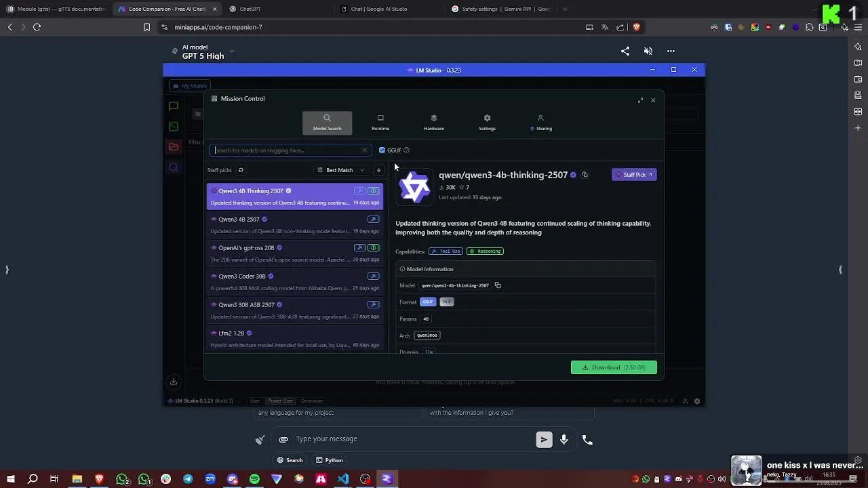This screenshot has width=868, height=488.
Task: Open the Model Search tab
Action: click(327, 123)
